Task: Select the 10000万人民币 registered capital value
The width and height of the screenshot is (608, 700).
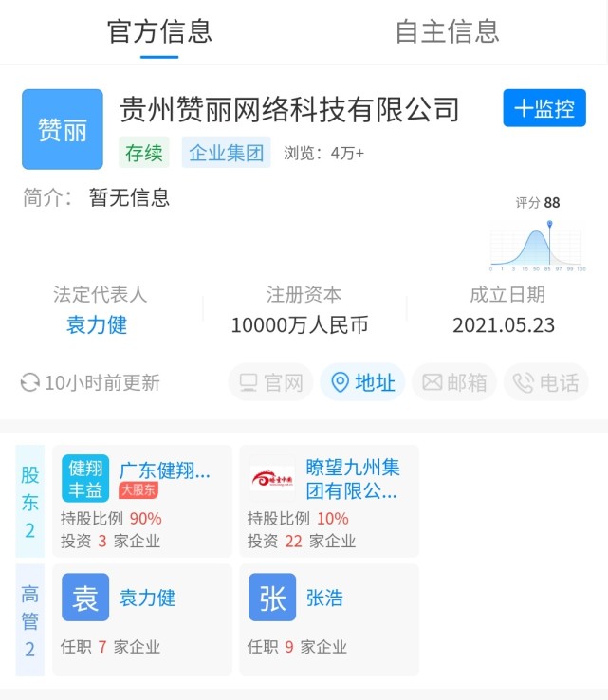Action: point(300,325)
